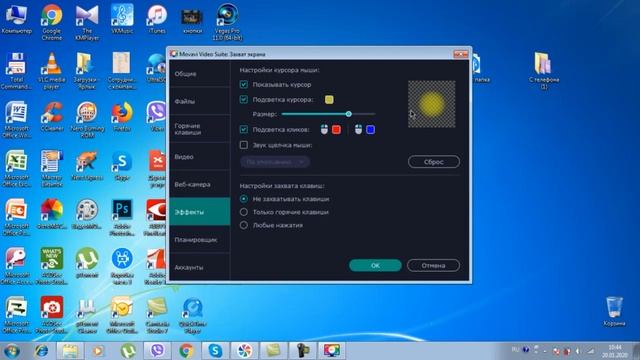Confirm settings with the OK button
Viewport: 640px width, 360px height.
click(375, 265)
